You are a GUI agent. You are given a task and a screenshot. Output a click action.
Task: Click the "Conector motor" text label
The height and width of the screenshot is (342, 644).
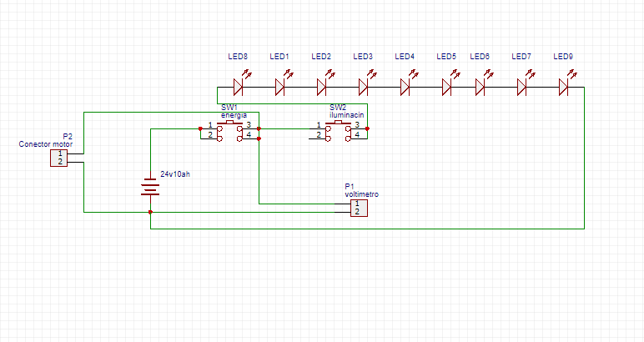pos(45,144)
